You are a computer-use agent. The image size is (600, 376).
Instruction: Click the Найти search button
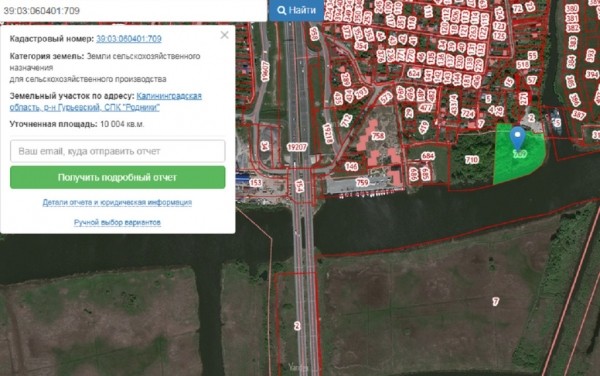point(297,10)
